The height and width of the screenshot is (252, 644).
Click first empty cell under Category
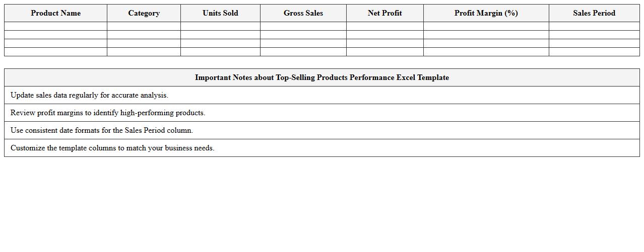pos(144,26)
